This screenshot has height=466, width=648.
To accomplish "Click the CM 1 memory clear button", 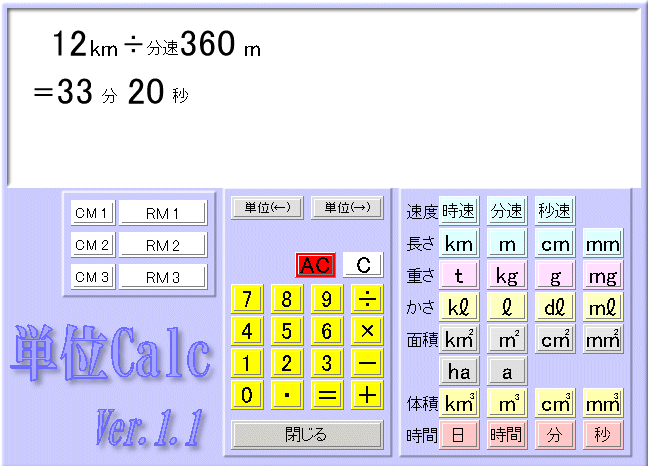I will (93, 213).
